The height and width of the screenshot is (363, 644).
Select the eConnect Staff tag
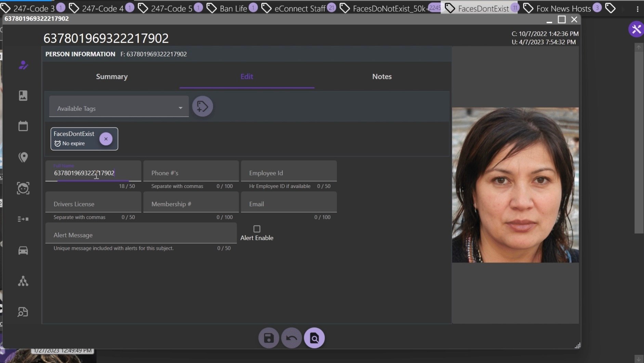(299, 9)
